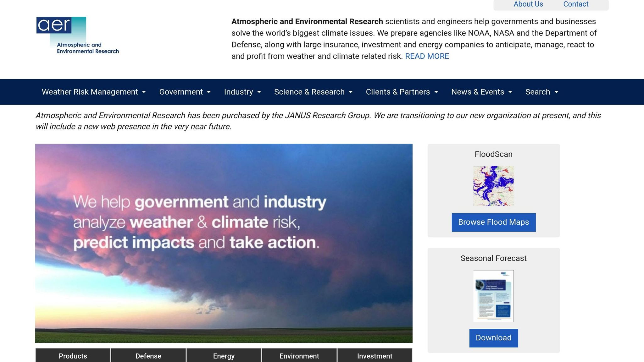Select the Defense tab
This screenshot has width=644, height=362.
coord(148,356)
